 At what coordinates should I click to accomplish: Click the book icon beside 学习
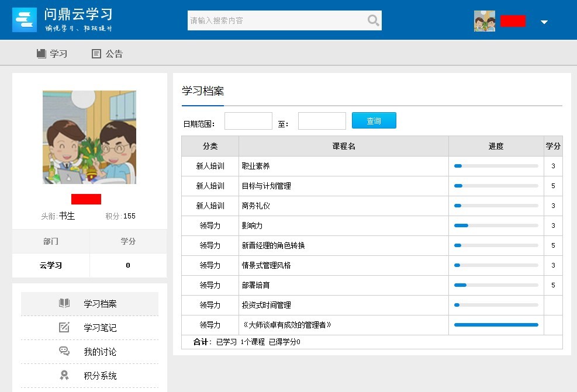41,54
